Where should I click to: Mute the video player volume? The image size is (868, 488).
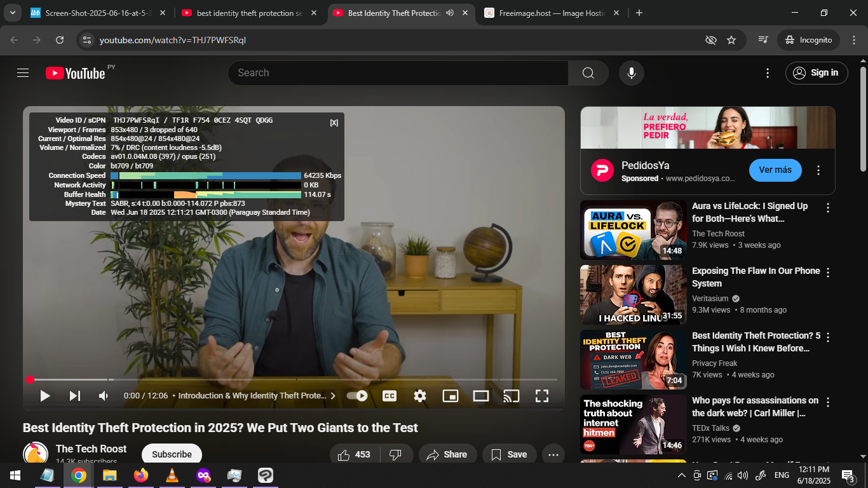click(104, 396)
